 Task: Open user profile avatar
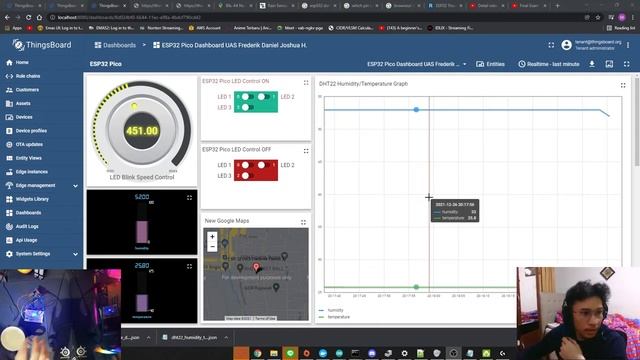[566, 45]
